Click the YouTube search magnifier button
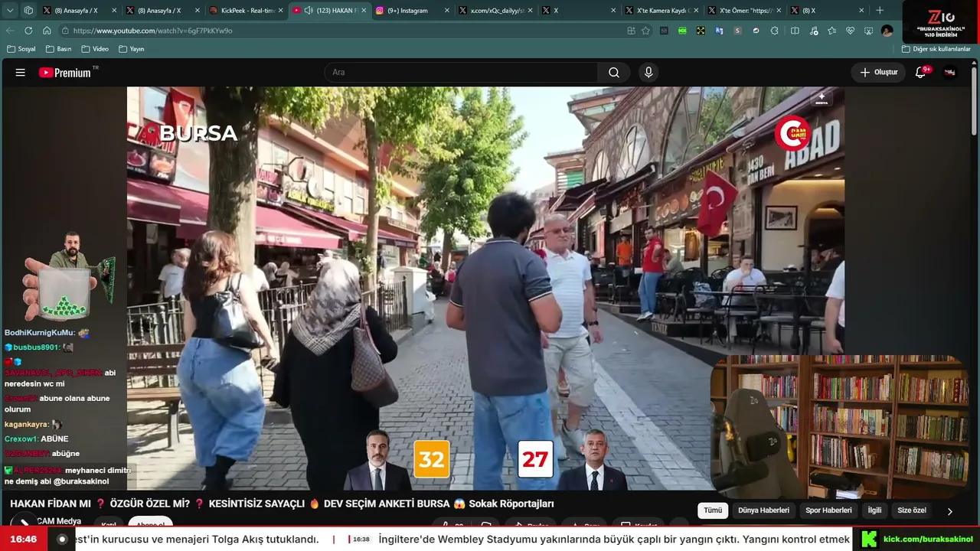The height and width of the screenshot is (551, 980). point(614,73)
